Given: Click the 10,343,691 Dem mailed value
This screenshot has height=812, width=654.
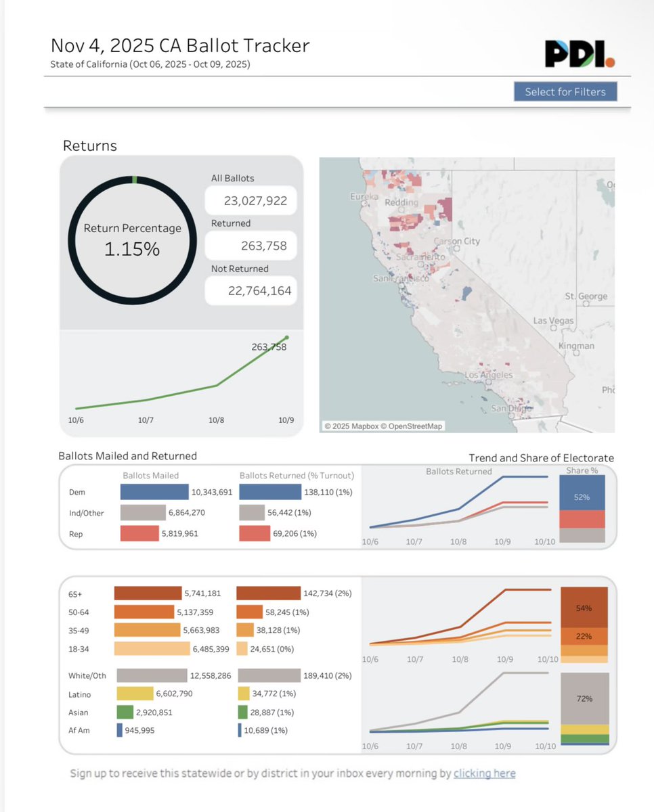Looking at the screenshot, I should pyautogui.click(x=213, y=493).
